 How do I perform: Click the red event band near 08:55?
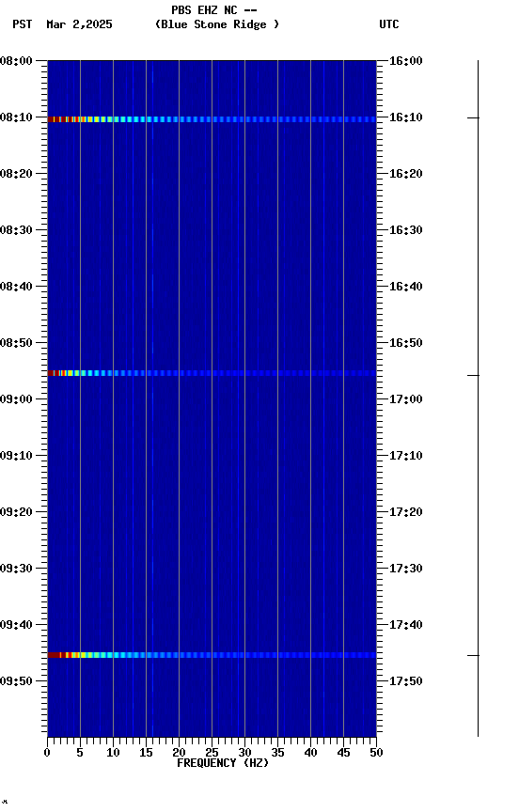pyautogui.click(x=212, y=373)
